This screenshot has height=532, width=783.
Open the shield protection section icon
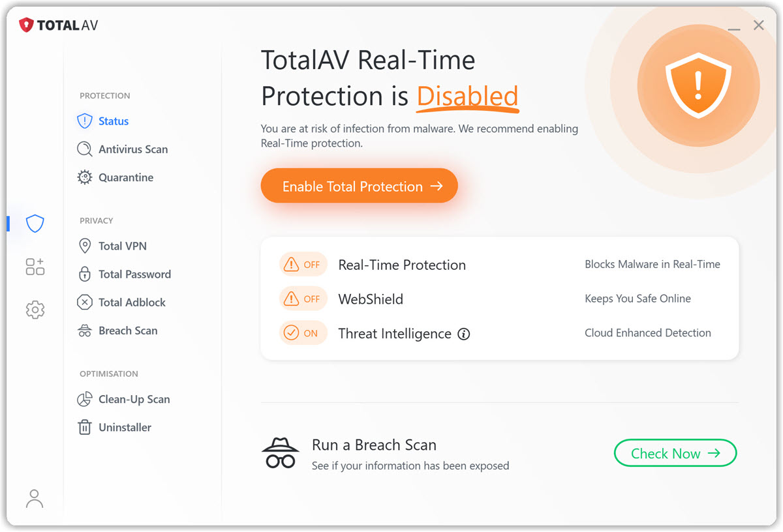pos(35,224)
